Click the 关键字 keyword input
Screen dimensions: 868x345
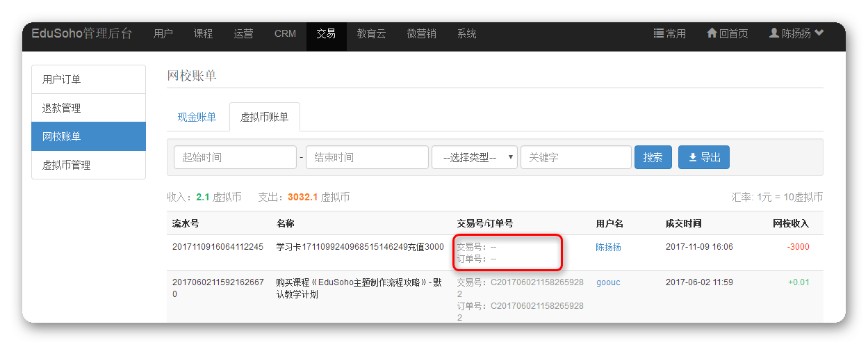point(575,157)
